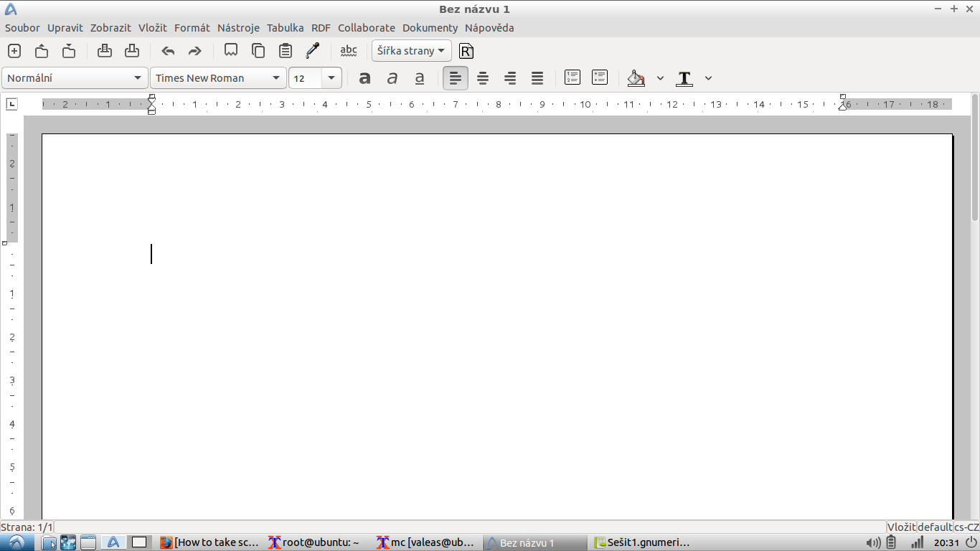Switch to the root@ubuntu terminal window

(x=318, y=542)
